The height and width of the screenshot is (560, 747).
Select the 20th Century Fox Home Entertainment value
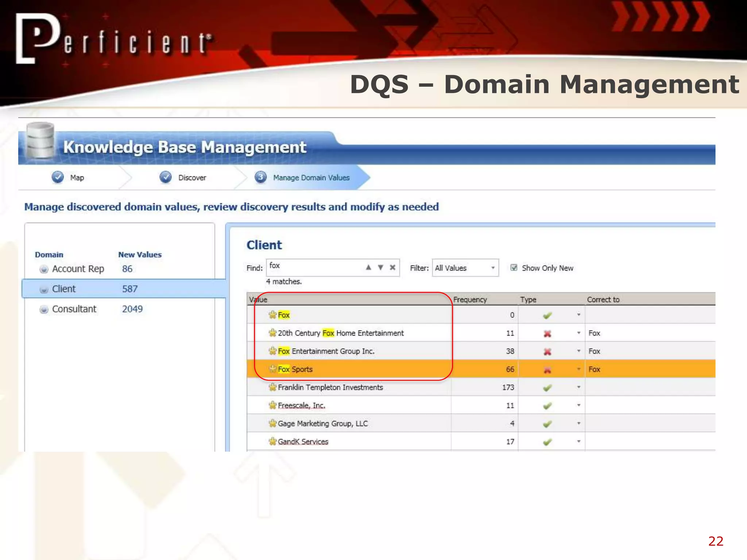click(341, 333)
